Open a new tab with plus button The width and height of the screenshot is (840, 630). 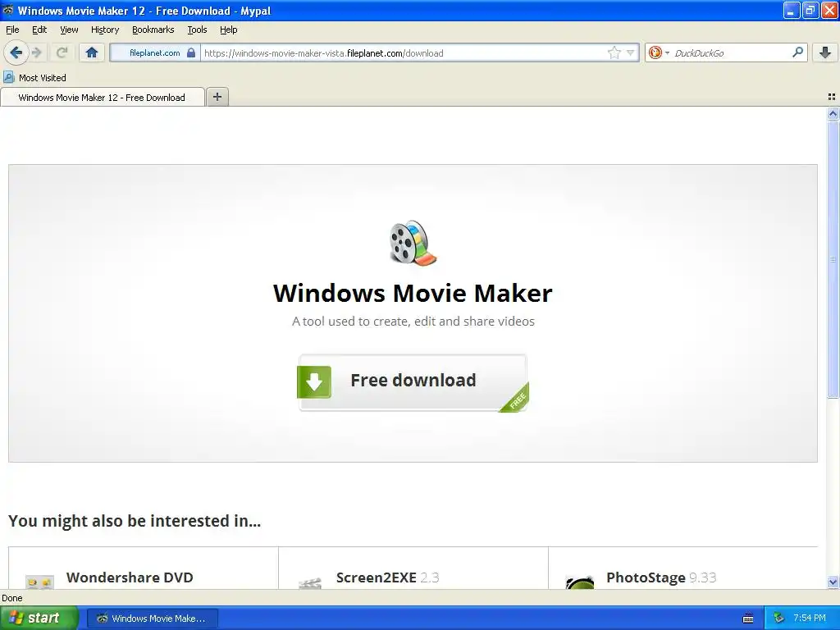[x=217, y=97]
